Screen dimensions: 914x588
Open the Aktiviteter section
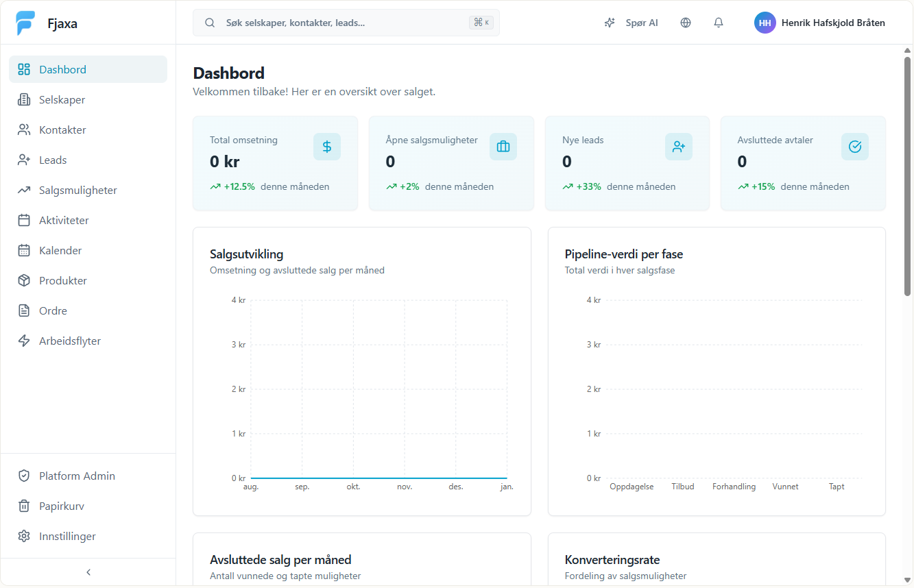pyautogui.click(x=62, y=220)
